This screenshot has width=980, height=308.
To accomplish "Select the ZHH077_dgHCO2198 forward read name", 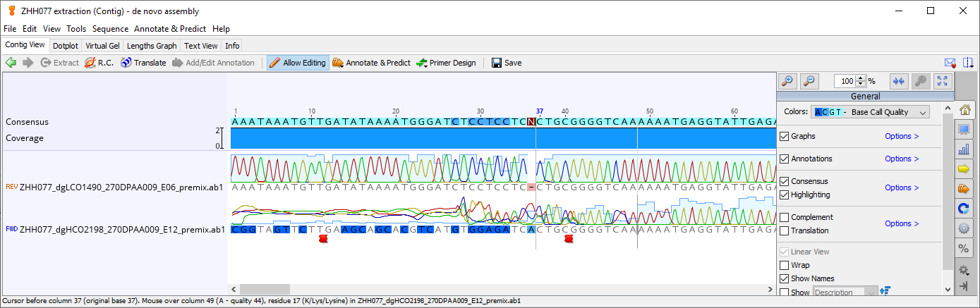I will coord(122,229).
